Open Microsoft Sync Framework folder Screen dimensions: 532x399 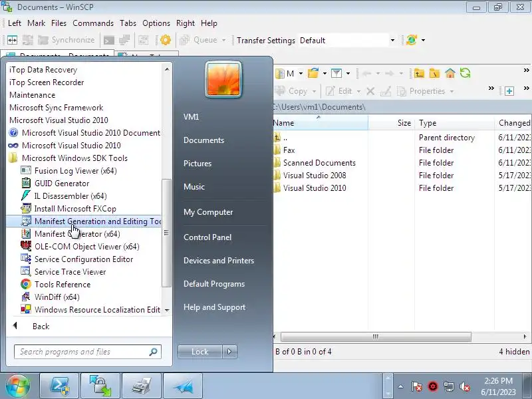point(56,108)
